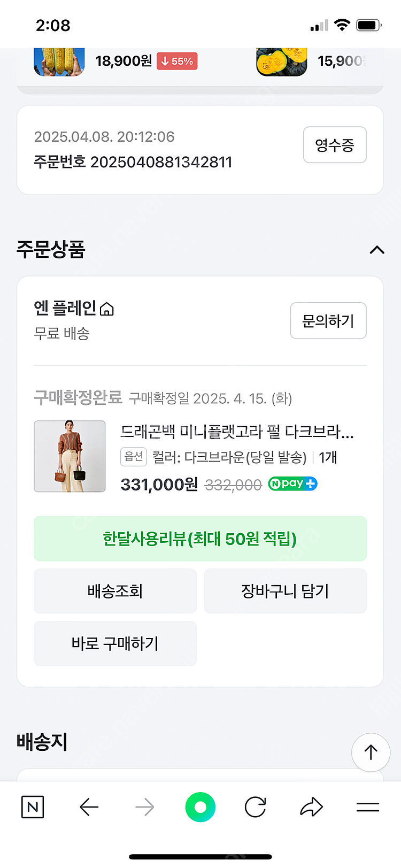
Task: Open the 영수증 receipt button
Action: tap(335, 144)
